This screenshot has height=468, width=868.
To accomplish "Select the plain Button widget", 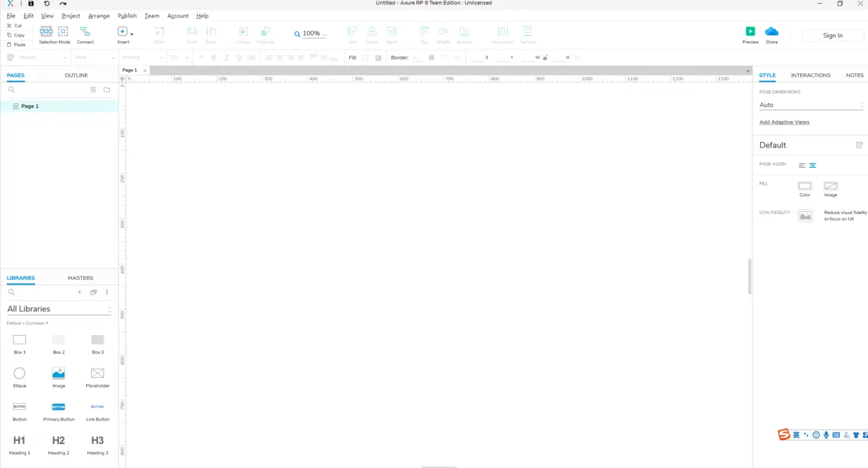I will [x=20, y=411].
